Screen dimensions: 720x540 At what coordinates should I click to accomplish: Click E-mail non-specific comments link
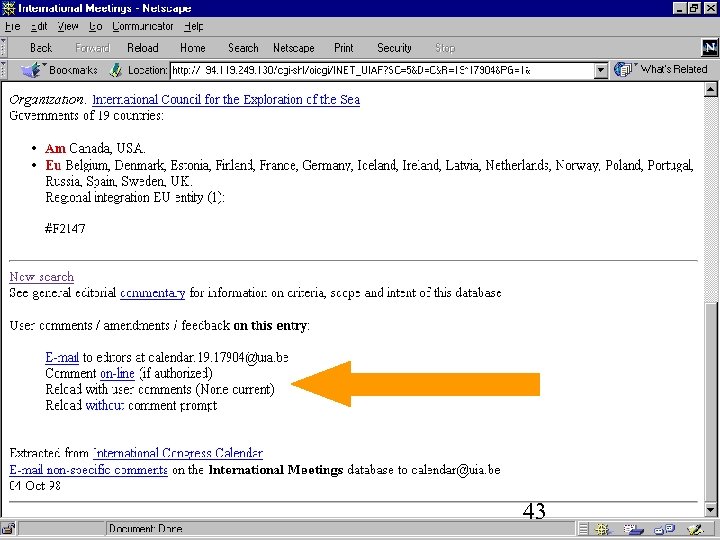click(x=89, y=470)
